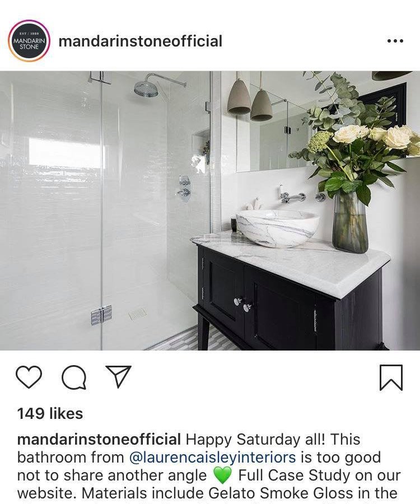
Task: Tap the green heart emoji in the caption
Action: [x=222, y=475]
